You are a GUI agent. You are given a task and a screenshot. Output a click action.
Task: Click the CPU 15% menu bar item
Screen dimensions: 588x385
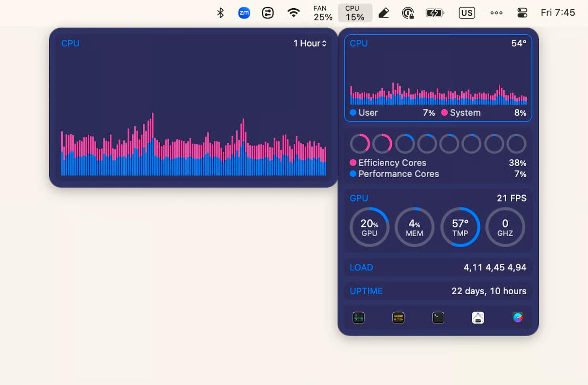click(355, 13)
